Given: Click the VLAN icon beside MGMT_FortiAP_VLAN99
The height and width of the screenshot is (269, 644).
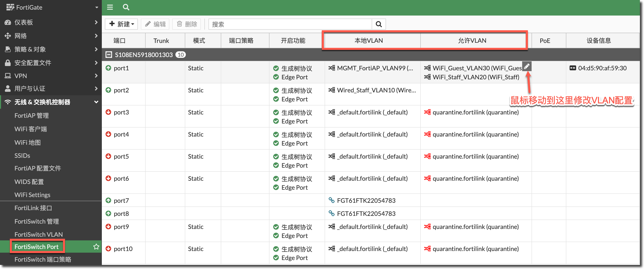Looking at the screenshot, I should (x=332, y=68).
